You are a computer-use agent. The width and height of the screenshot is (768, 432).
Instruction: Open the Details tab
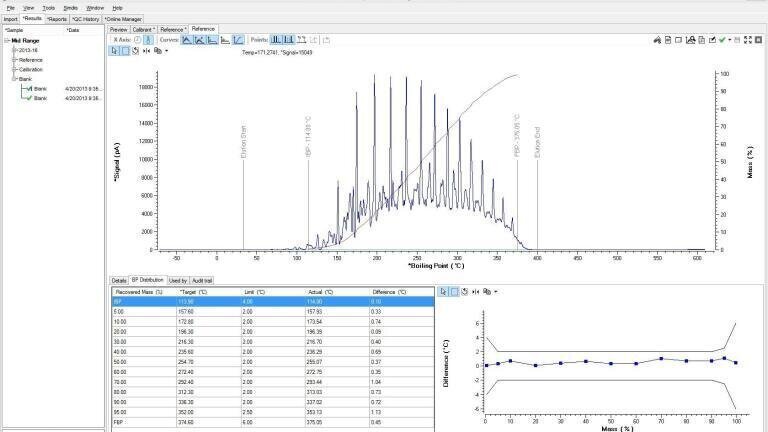point(119,281)
